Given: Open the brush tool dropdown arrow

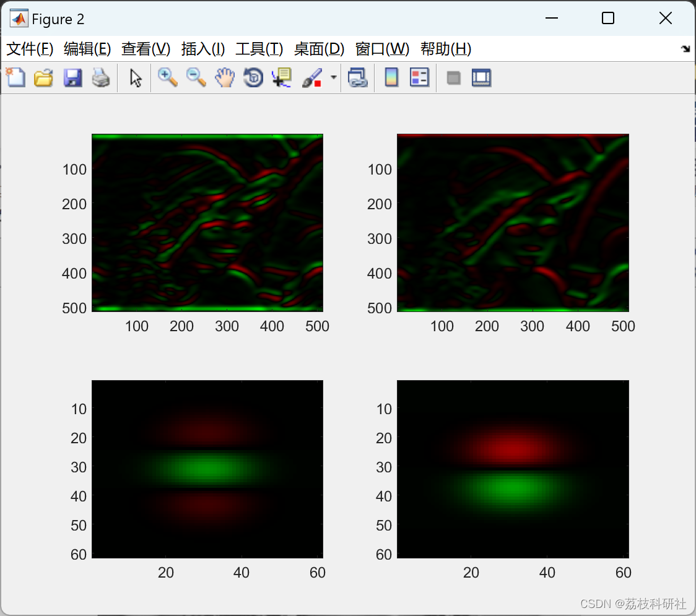Looking at the screenshot, I should (x=333, y=77).
